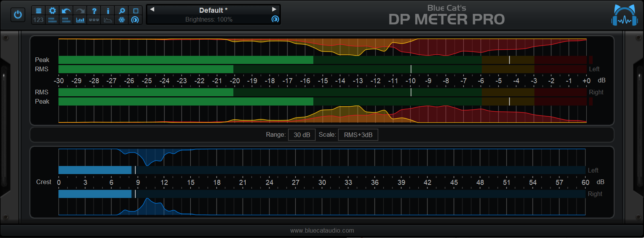
Task: Open the 'Default *' preset name menu
Action: point(213,10)
